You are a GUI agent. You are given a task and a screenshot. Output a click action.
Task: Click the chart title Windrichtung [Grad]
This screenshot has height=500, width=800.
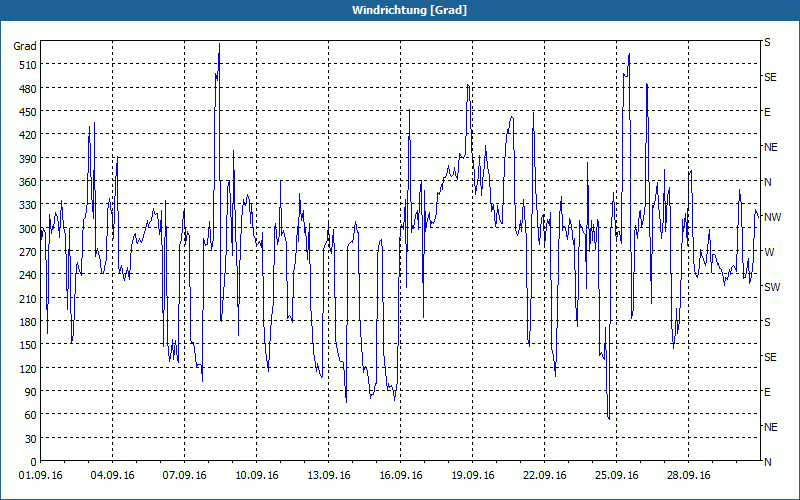coord(409,10)
